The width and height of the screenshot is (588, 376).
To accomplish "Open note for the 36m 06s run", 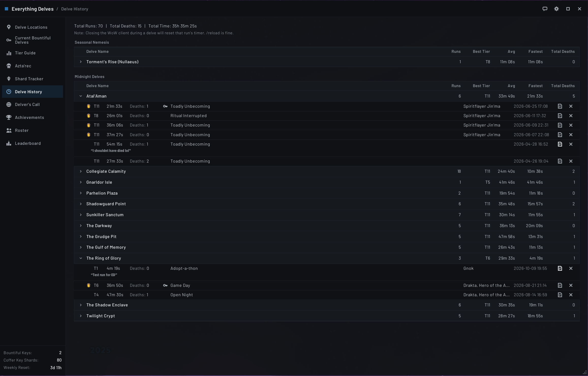I will click(560, 125).
